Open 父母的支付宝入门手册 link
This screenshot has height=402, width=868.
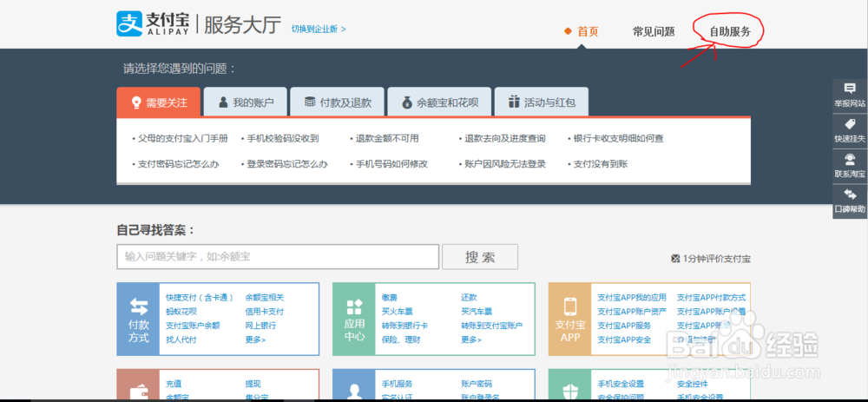click(x=182, y=138)
